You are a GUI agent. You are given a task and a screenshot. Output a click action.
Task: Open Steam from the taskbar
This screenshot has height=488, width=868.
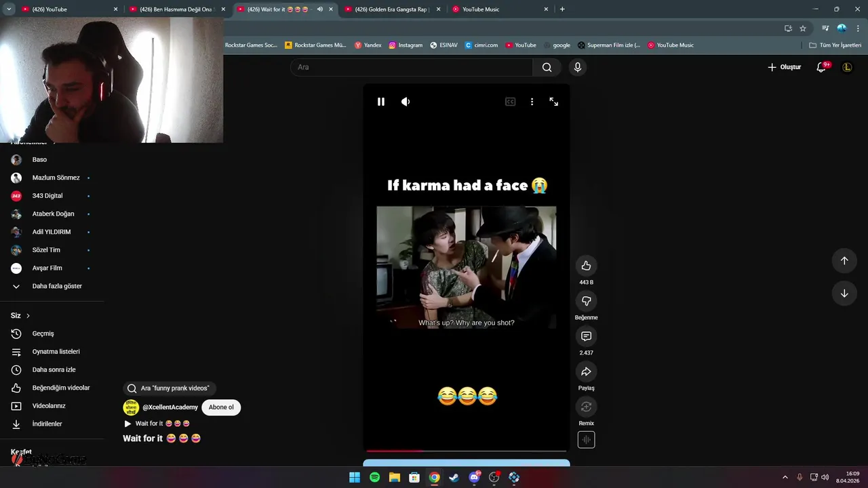click(x=454, y=478)
